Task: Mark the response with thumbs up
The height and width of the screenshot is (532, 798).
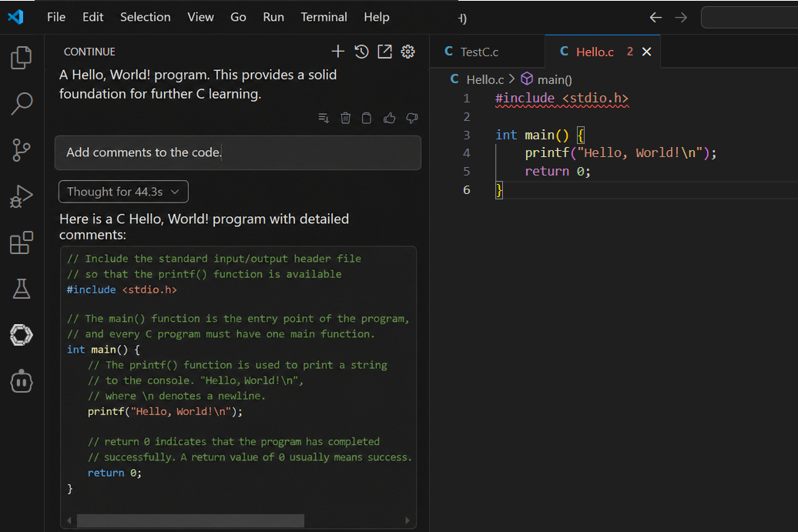Action: 389,118
